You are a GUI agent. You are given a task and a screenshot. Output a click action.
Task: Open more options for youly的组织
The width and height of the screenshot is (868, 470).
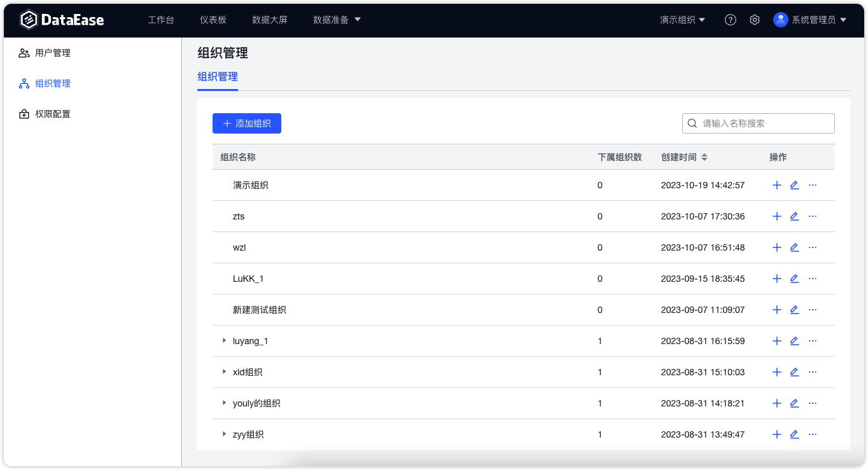(813, 403)
